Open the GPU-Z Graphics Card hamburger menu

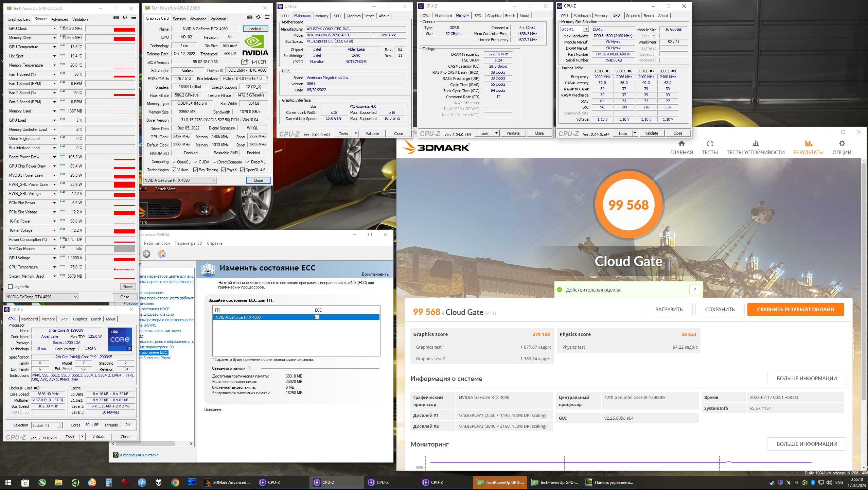[x=267, y=17]
